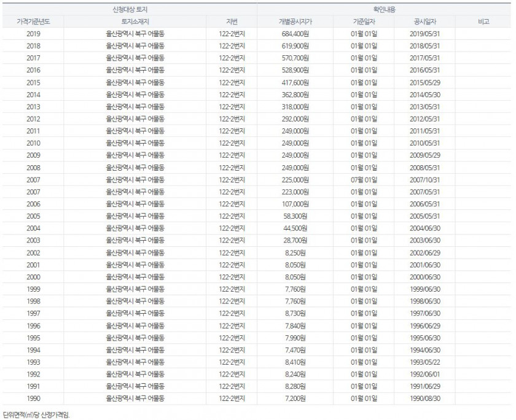516x420 pixels.
Task: Select the 7,470원 price cell
Action: tap(295, 350)
